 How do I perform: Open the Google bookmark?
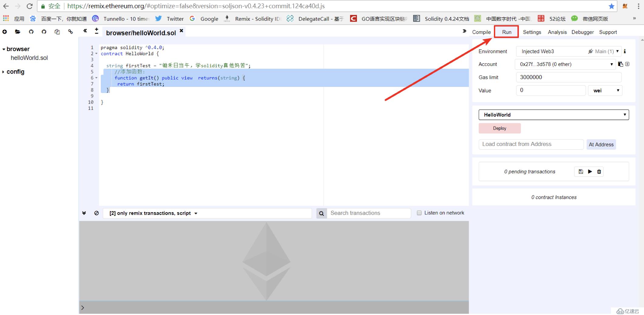click(204, 19)
